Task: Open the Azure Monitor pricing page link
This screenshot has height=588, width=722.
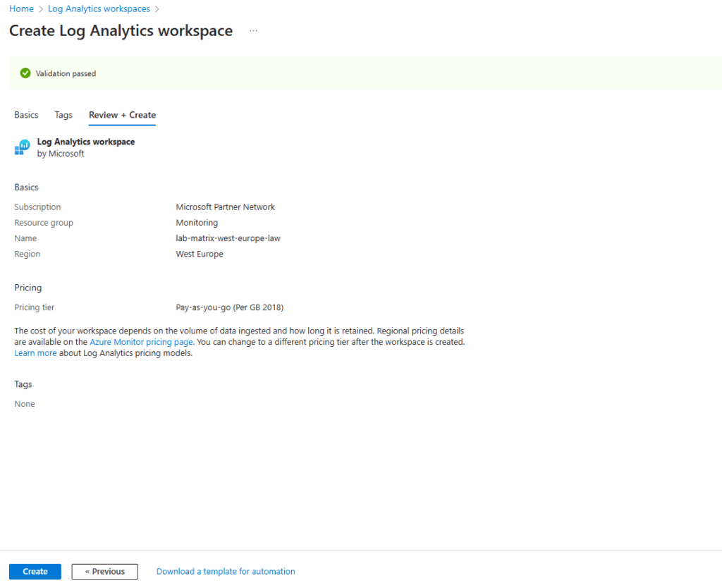Action: coord(141,342)
